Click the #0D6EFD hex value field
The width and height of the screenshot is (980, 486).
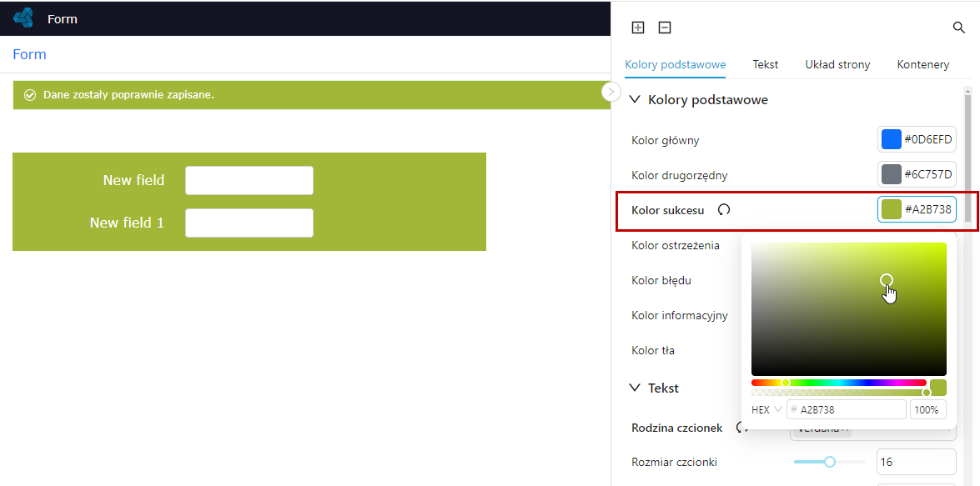(928, 139)
